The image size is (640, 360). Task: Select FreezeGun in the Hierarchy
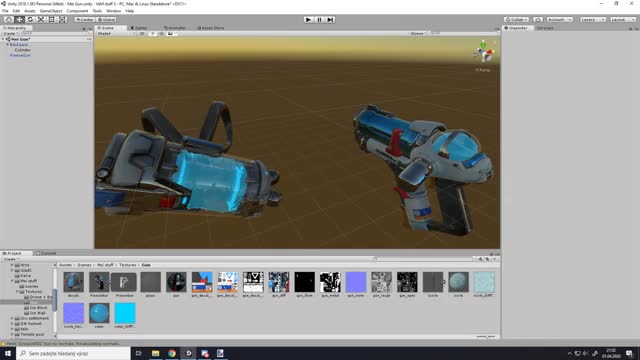point(20,55)
